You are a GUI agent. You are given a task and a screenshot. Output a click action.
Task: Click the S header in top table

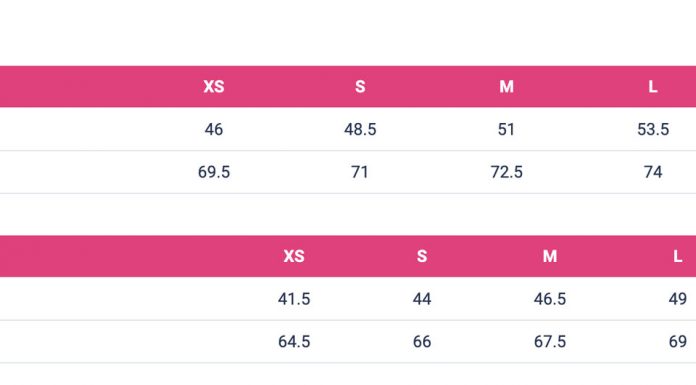tap(360, 87)
